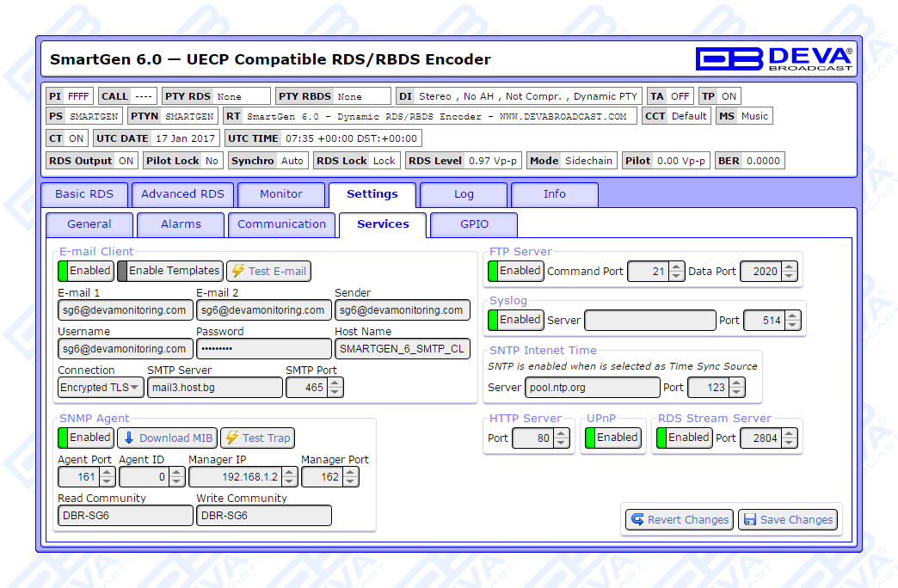Click the Test Trap lightning icon
This screenshot has height=588, width=898.
point(231,438)
